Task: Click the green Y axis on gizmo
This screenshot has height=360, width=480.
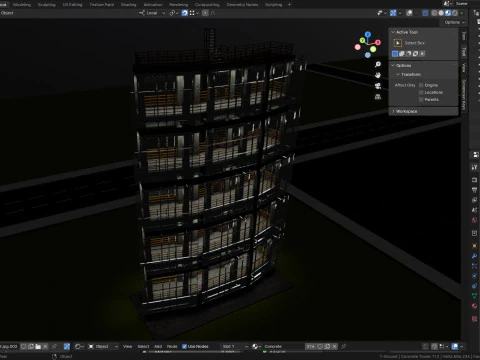Action: click(362, 40)
